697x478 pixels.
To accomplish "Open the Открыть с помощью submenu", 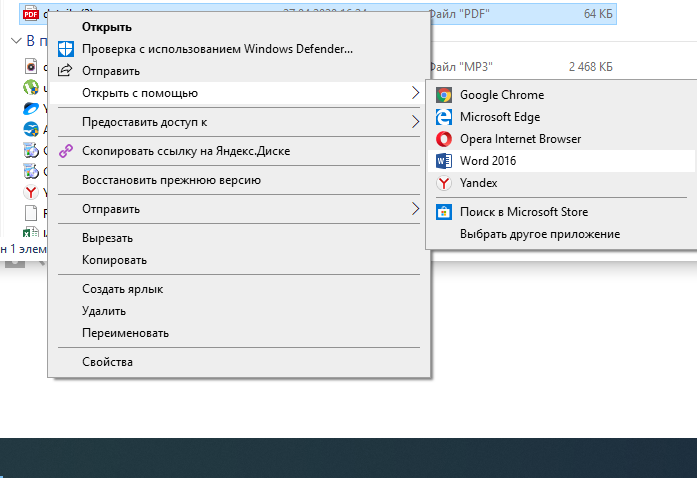I will (x=239, y=93).
